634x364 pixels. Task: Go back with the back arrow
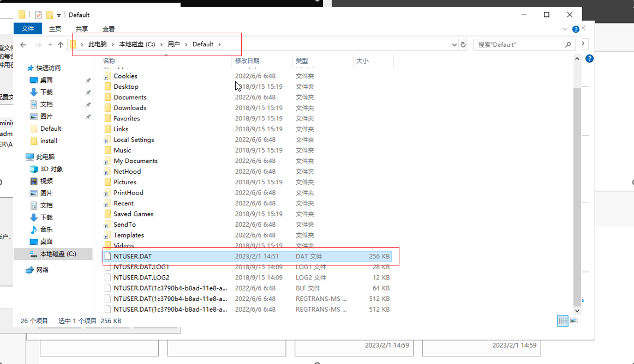(23, 45)
